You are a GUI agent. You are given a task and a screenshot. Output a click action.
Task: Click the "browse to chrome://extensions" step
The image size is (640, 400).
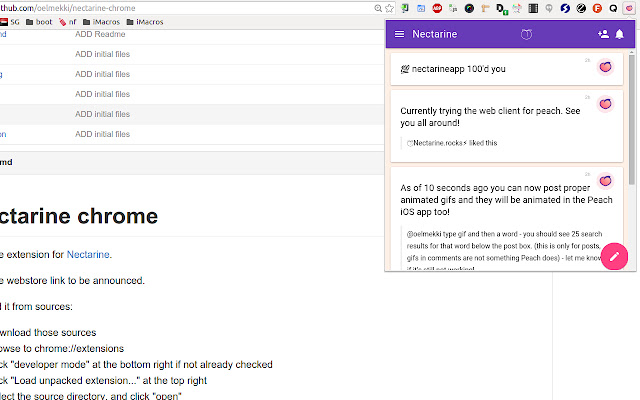(62, 349)
